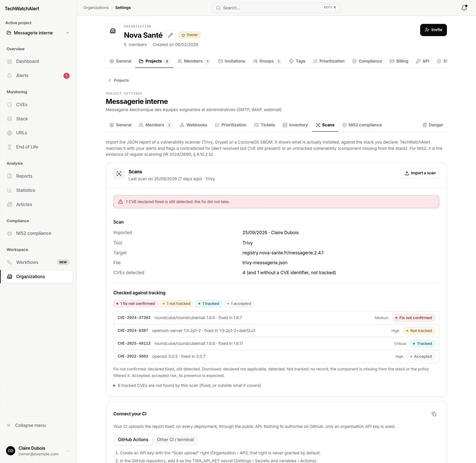This screenshot has height=463, width=476.
Task: Expand the Claire Dubois account menu
Action: pyautogui.click(x=38, y=451)
